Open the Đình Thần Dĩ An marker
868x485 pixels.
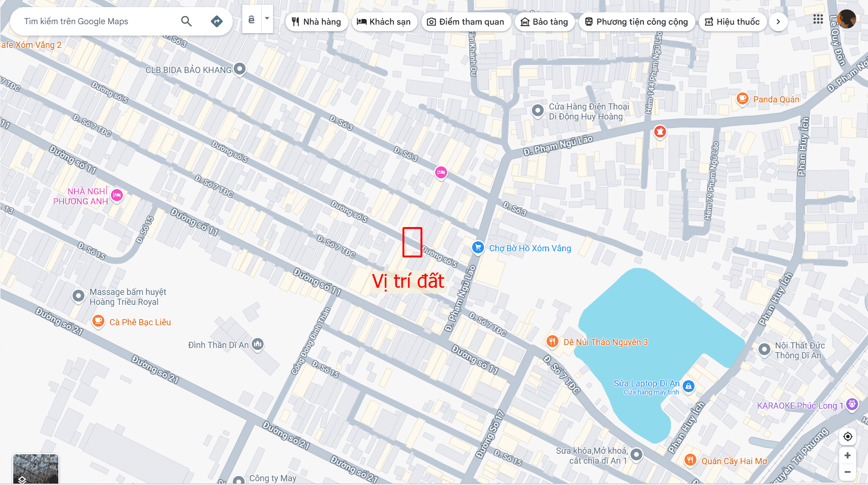tap(257, 344)
